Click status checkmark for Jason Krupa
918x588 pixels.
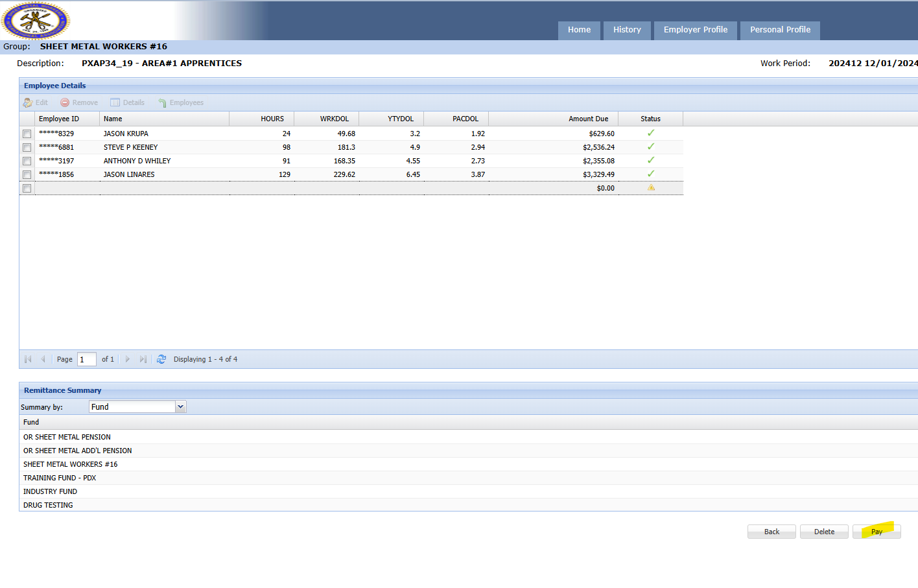[651, 133]
